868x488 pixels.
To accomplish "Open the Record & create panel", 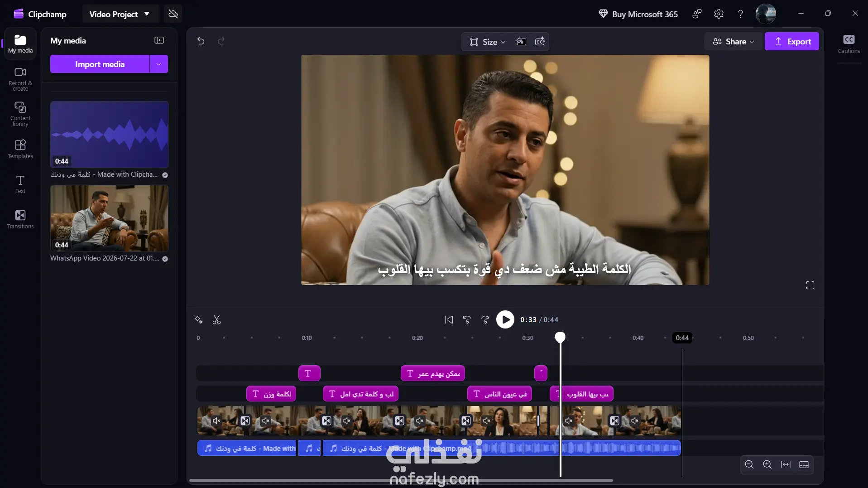I will (20, 79).
